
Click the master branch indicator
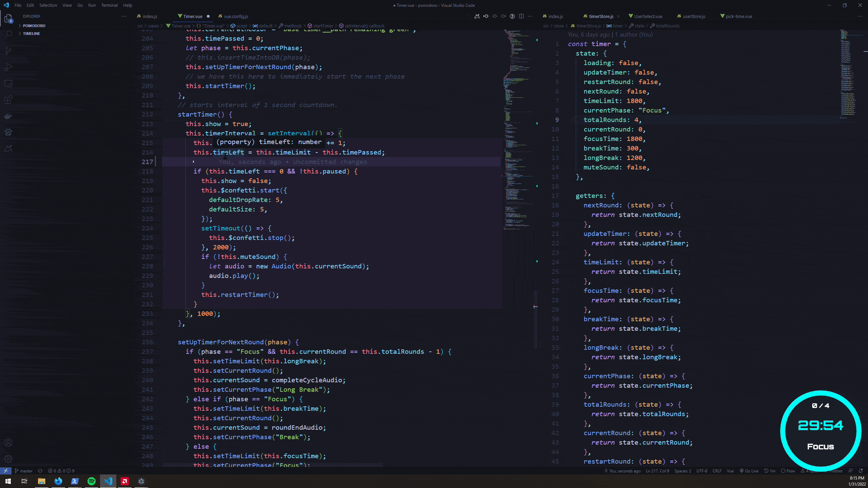tap(23, 471)
